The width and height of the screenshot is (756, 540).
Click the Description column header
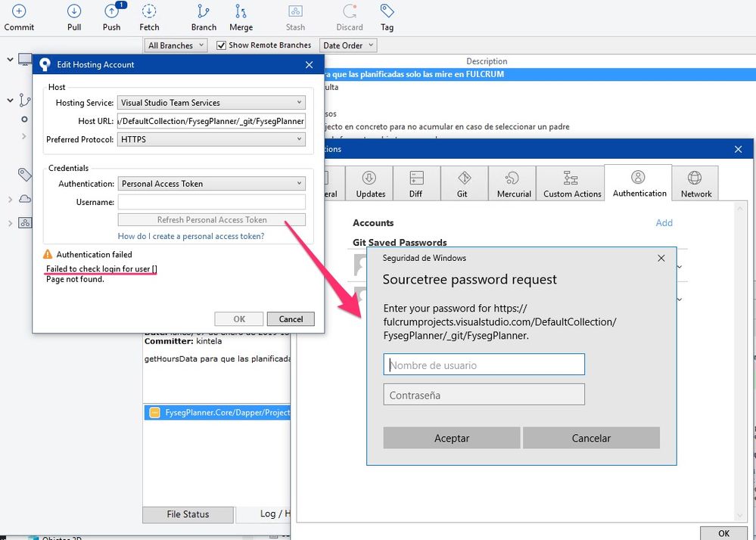(x=487, y=61)
